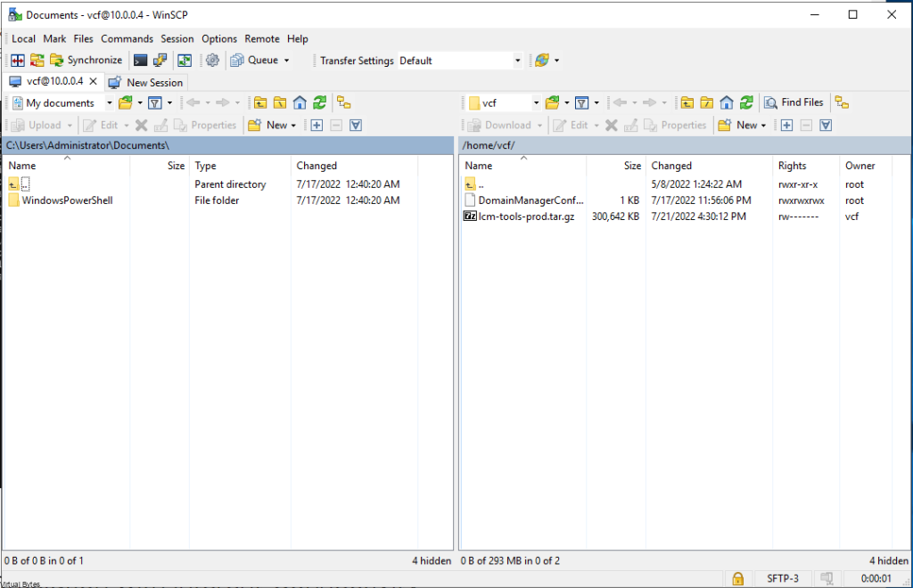Select the DomainManagerConf... file
Viewport: 913px width, 588px height.
(x=531, y=200)
